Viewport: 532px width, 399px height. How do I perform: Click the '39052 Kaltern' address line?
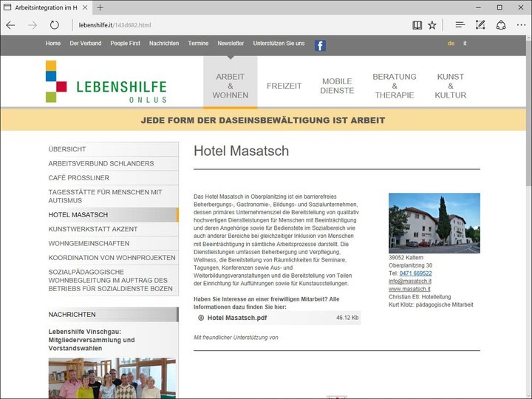[406, 258]
